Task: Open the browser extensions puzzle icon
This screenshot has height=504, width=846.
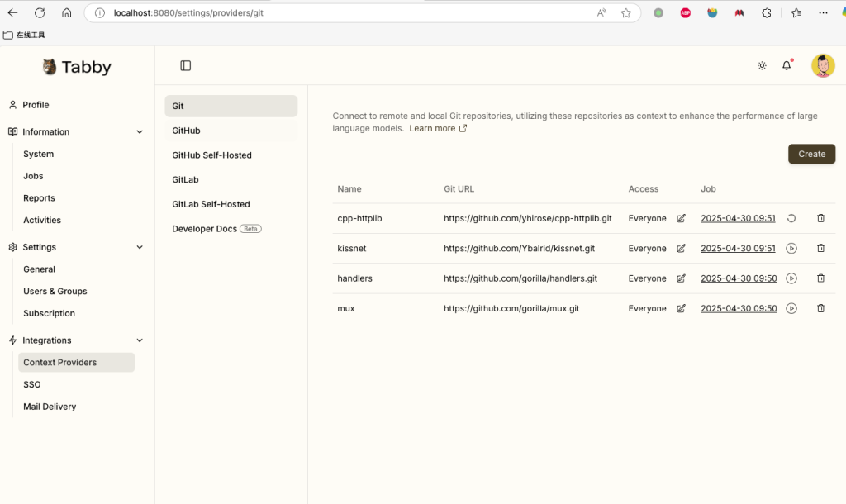Action: click(x=766, y=13)
